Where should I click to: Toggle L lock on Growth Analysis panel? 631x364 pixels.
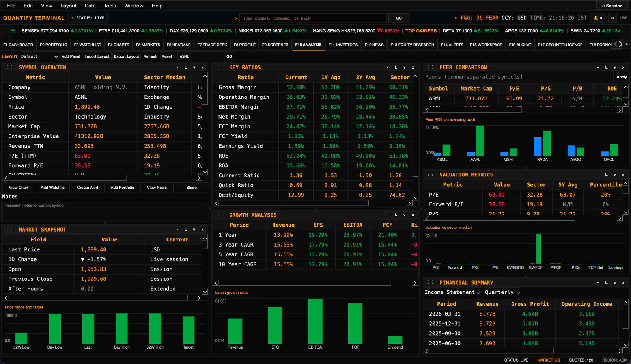[396, 215]
